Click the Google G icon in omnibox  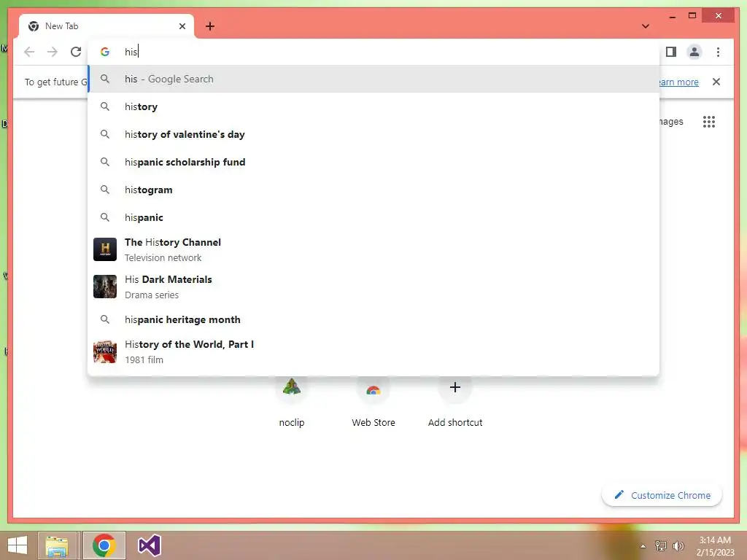(105, 52)
